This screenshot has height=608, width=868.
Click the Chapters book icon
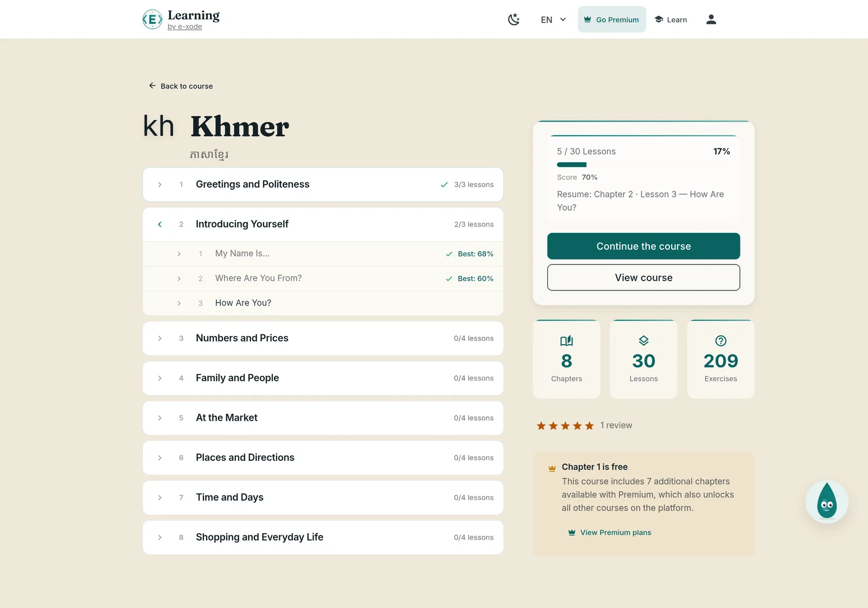click(566, 341)
